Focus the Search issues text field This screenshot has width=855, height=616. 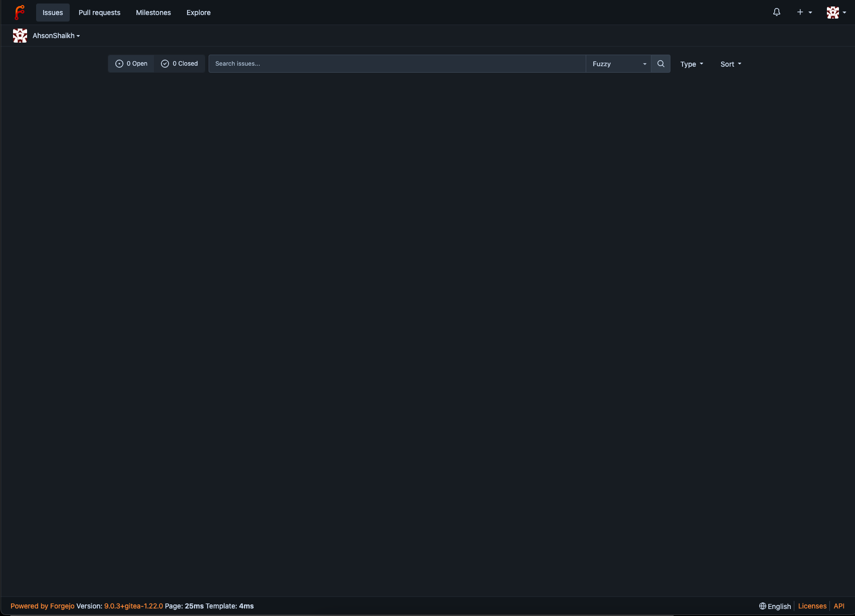tap(397, 64)
